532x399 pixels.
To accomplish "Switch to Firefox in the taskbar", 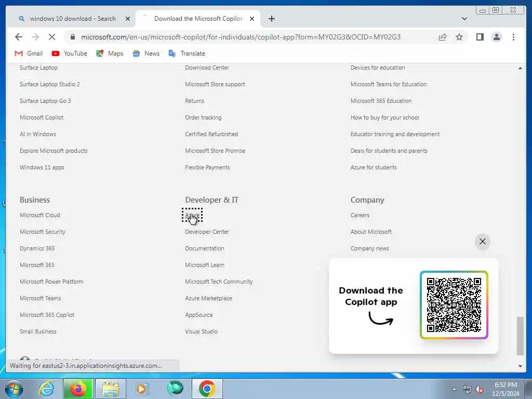I will click(78, 389).
